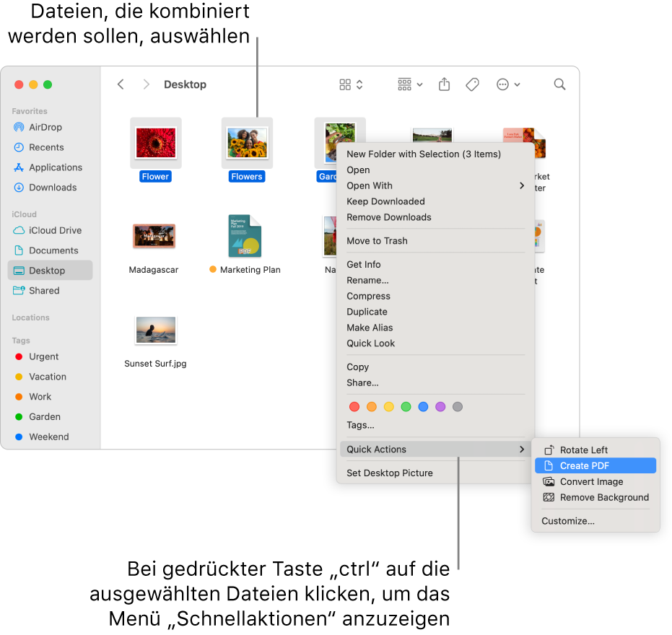Choose Tags... in the context menu
The height and width of the screenshot is (635, 672).
(x=435, y=426)
